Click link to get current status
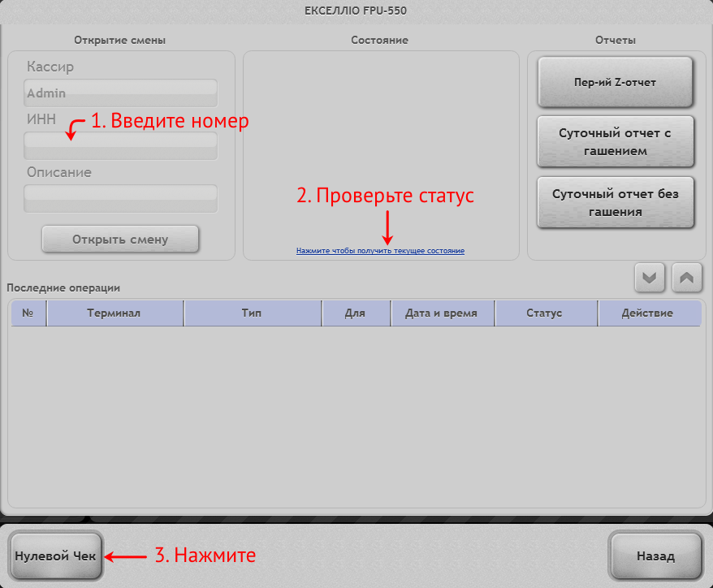The width and height of the screenshot is (713, 588). coord(380,251)
